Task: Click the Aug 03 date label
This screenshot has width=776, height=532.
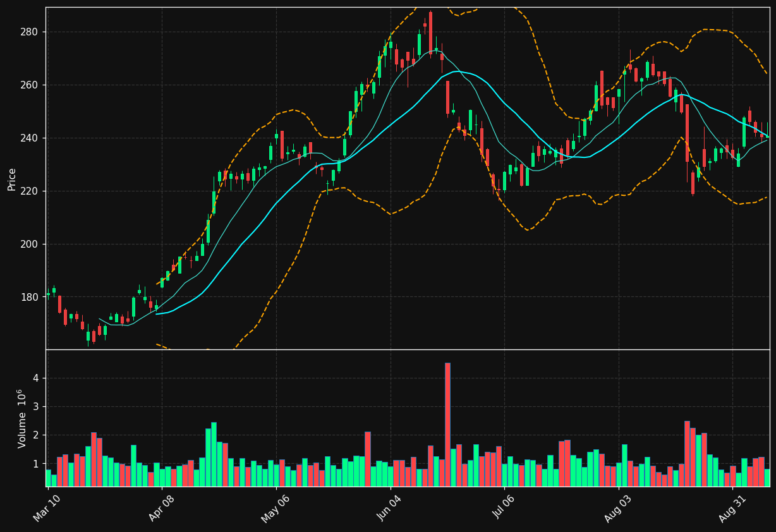Action: [617, 507]
